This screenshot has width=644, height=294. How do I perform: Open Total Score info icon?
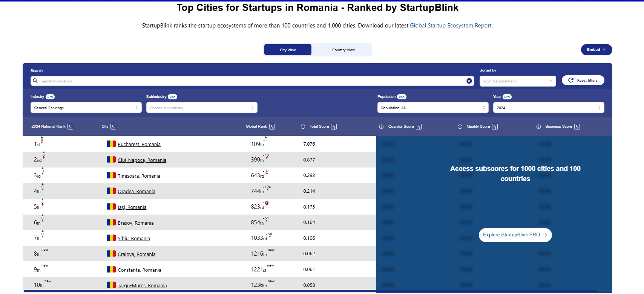pos(303,127)
